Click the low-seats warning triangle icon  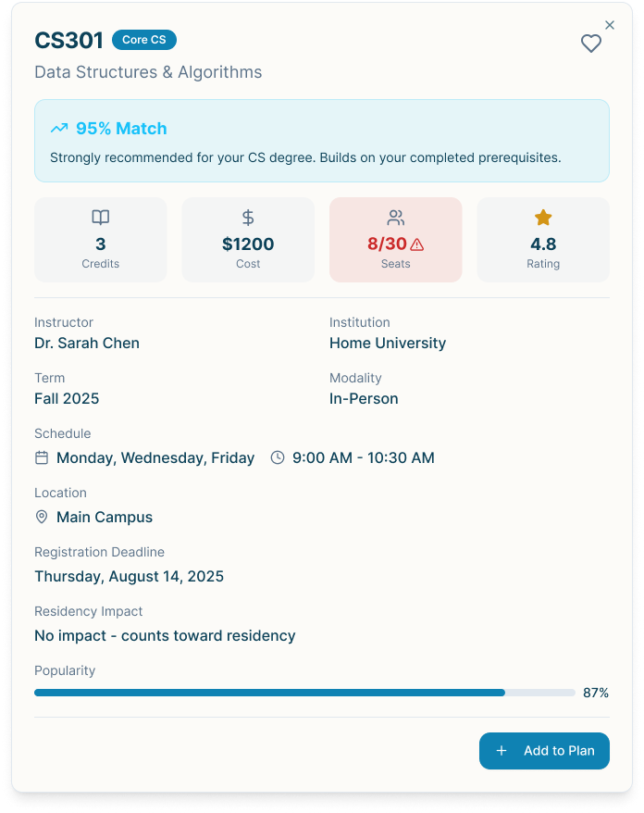[x=416, y=244]
